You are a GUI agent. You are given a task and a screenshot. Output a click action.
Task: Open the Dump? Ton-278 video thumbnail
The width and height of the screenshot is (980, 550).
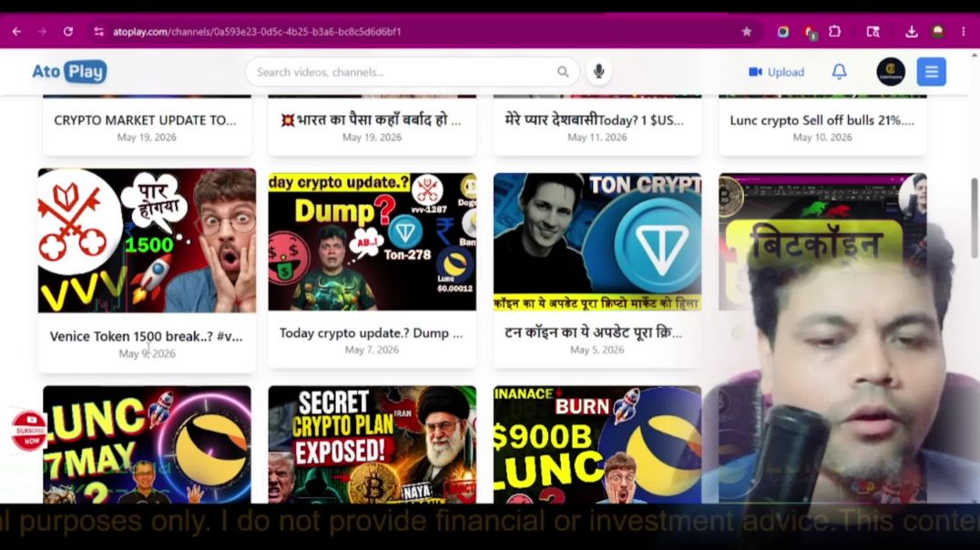(x=372, y=242)
